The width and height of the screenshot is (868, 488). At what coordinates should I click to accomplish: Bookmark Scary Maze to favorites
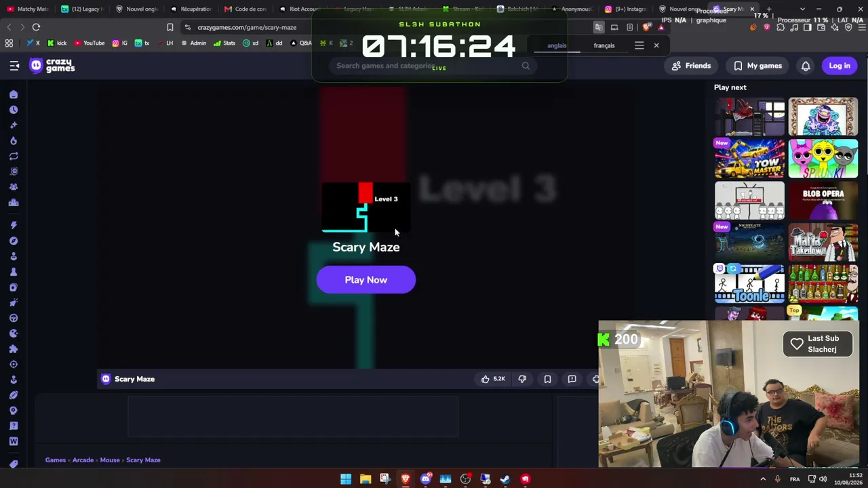click(x=547, y=379)
